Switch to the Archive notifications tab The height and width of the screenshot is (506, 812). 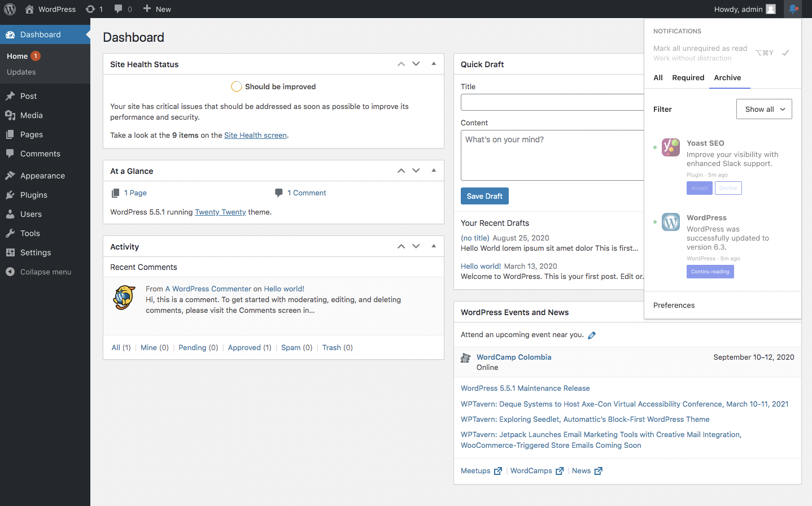[727, 78]
